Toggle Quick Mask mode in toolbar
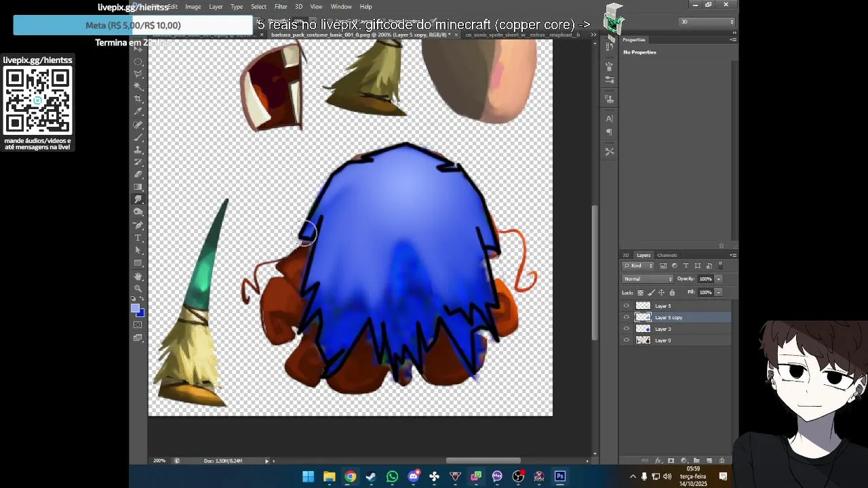This screenshot has height=488, width=868. pyautogui.click(x=138, y=325)
